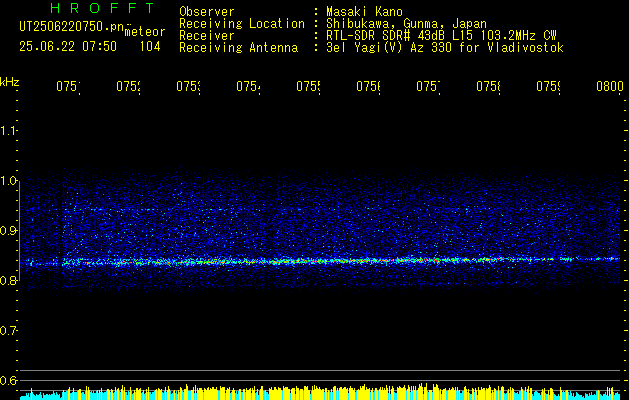Viewport: 629px width, 400px height.
Task: Click the kHz axis unit label
Action: click(10, 82)
